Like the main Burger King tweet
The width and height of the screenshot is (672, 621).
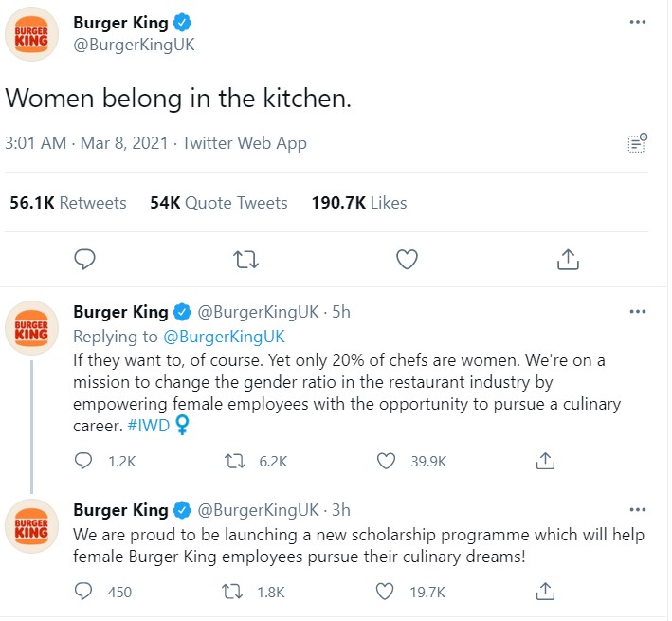[x=407, y=259]
